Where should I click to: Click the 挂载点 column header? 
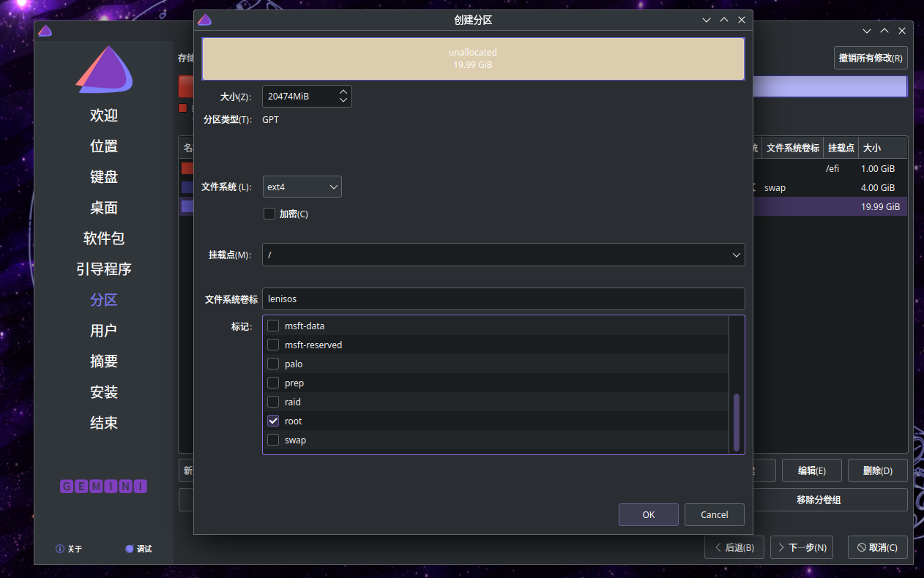[841, 148]
